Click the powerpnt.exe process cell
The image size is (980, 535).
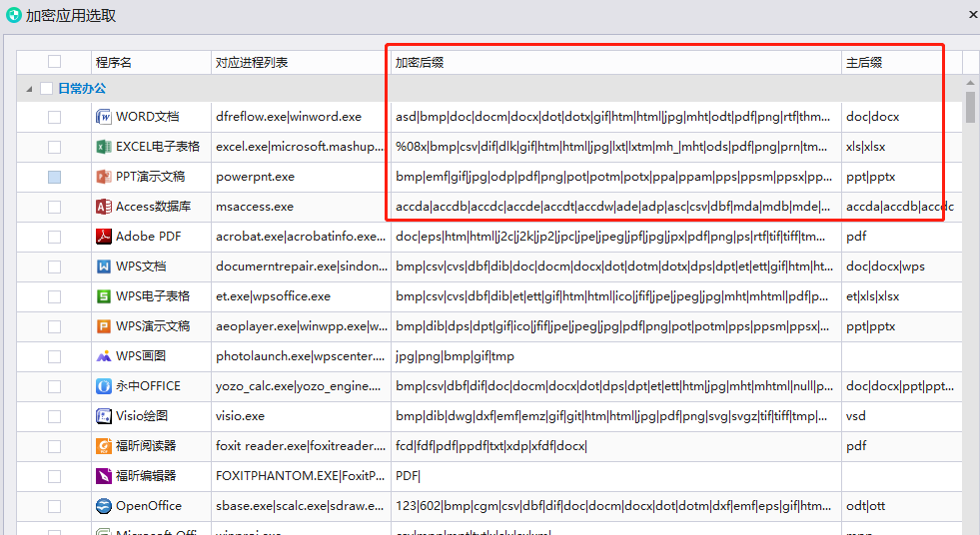click(302, 177)
